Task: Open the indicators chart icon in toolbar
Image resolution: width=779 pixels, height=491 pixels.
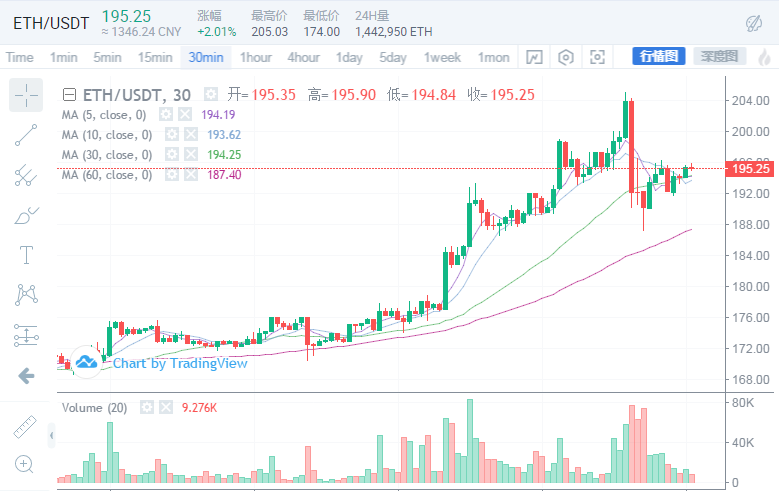Action: pyautogui.click(x=534, y=57)
